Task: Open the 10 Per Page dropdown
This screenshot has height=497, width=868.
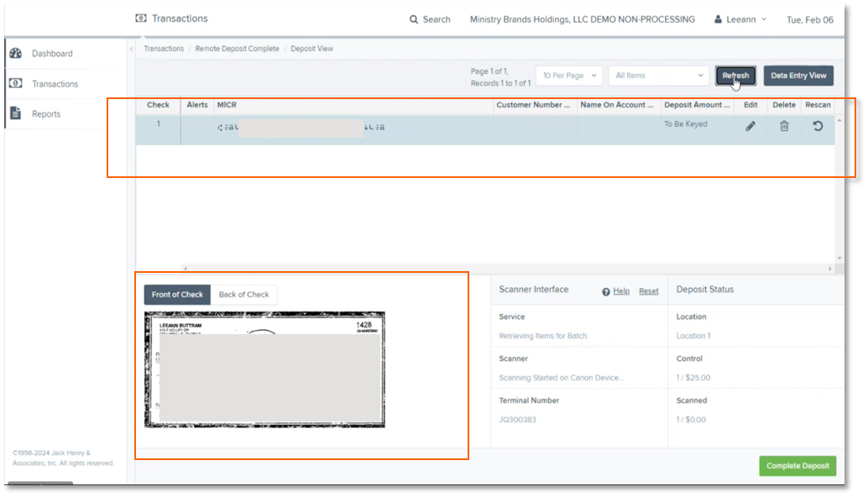Action: point(569,76)
